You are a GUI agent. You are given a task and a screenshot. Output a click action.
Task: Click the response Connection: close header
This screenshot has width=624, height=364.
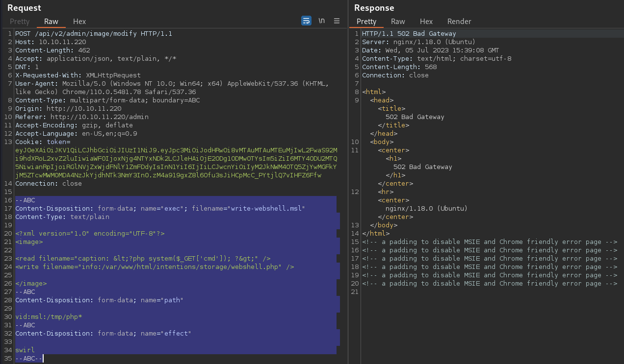tap(395, 75)
